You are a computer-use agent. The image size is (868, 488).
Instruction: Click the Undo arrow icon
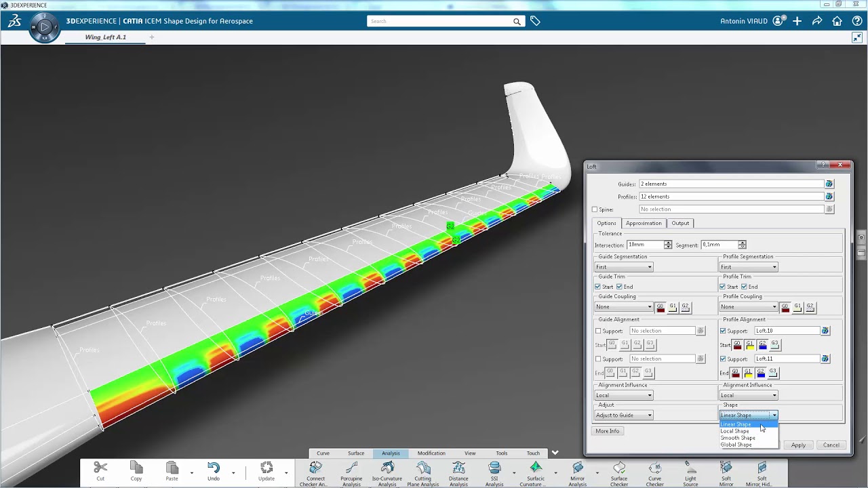pos(214,468)
